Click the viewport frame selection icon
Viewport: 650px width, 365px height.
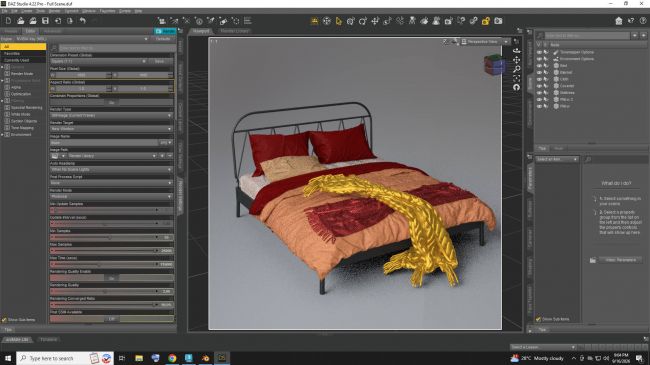517,78
